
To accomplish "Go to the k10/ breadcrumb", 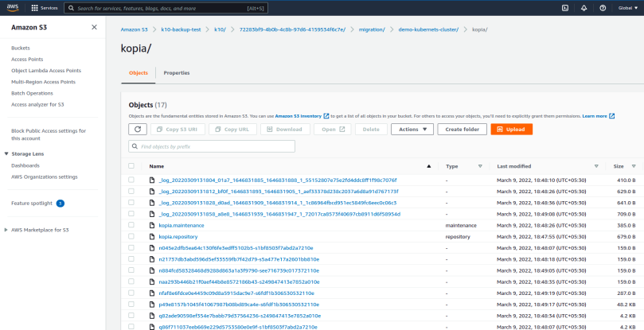I will [x=221, y=29].
